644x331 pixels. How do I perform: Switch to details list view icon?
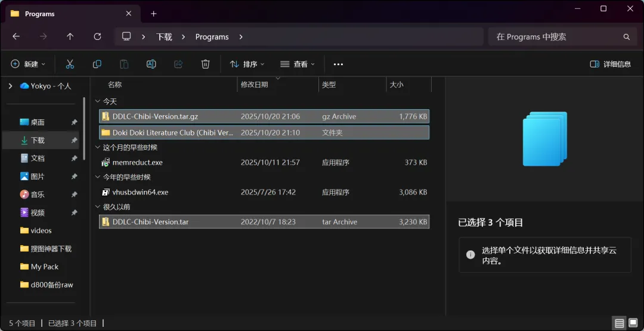(620, 323)
